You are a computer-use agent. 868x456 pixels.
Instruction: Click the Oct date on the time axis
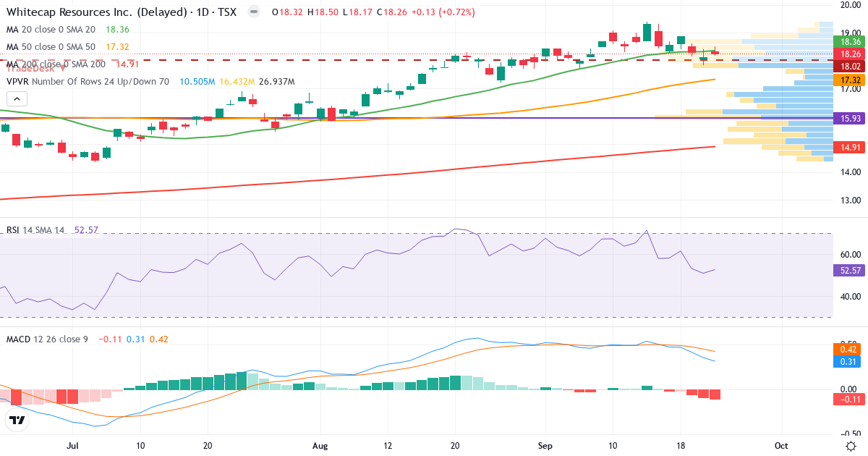pyautogui.click(x=781, y=446)
